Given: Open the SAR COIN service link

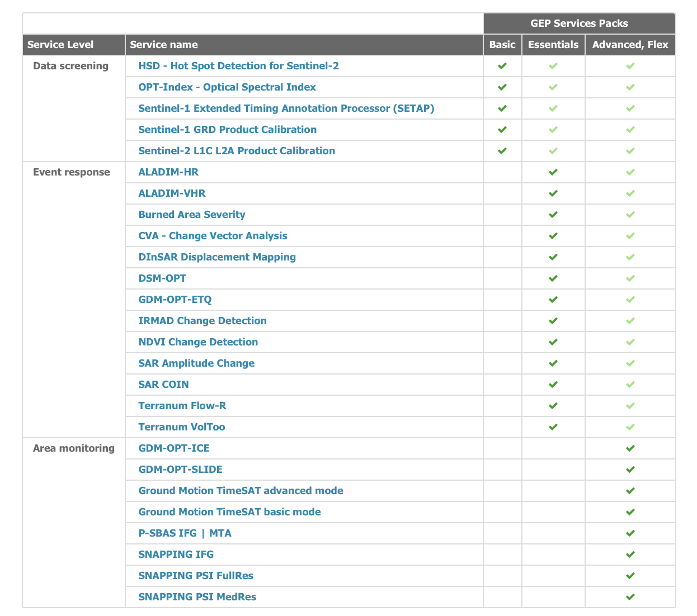Looking at the screenshot, I should (163, 385).
